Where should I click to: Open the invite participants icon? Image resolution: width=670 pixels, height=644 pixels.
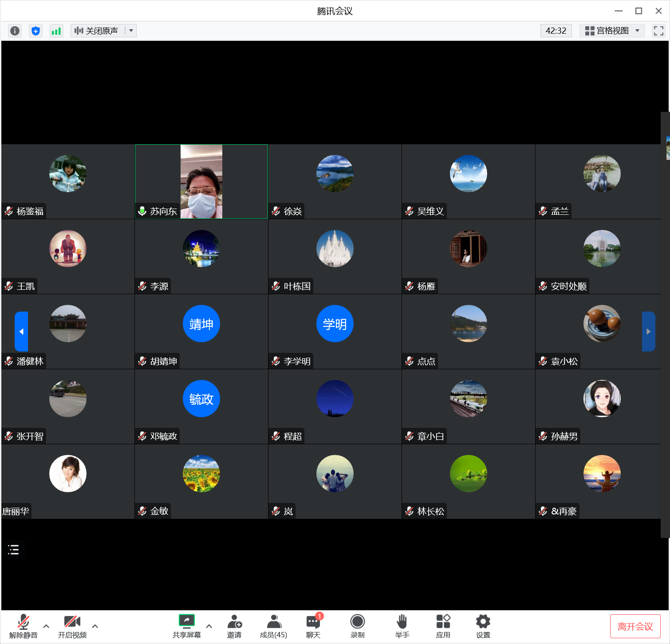tap(234, 626)
